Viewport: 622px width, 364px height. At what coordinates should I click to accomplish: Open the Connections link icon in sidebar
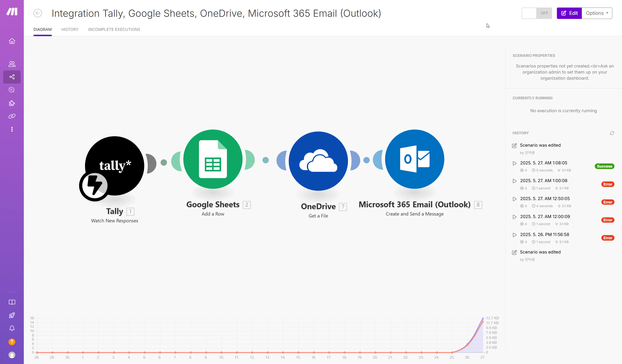(x=12, y=116)
